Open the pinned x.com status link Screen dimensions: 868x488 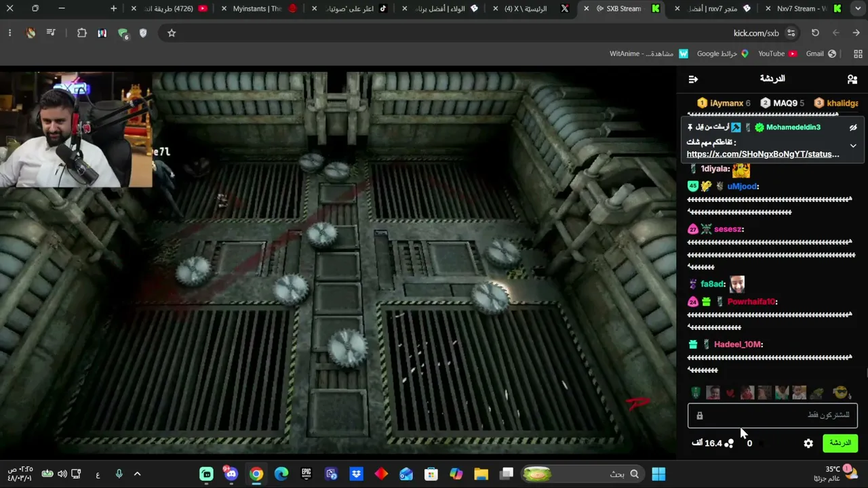click(x=763, y=154)
